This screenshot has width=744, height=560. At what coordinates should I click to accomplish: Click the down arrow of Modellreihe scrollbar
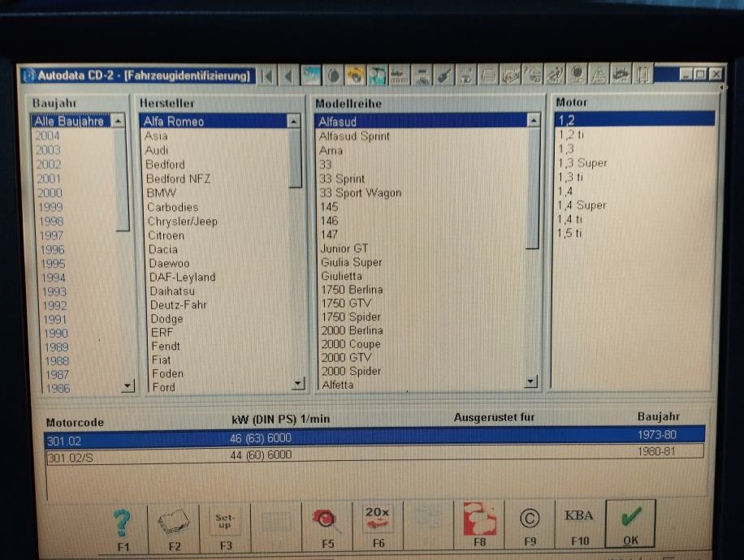tap(532, 381)
